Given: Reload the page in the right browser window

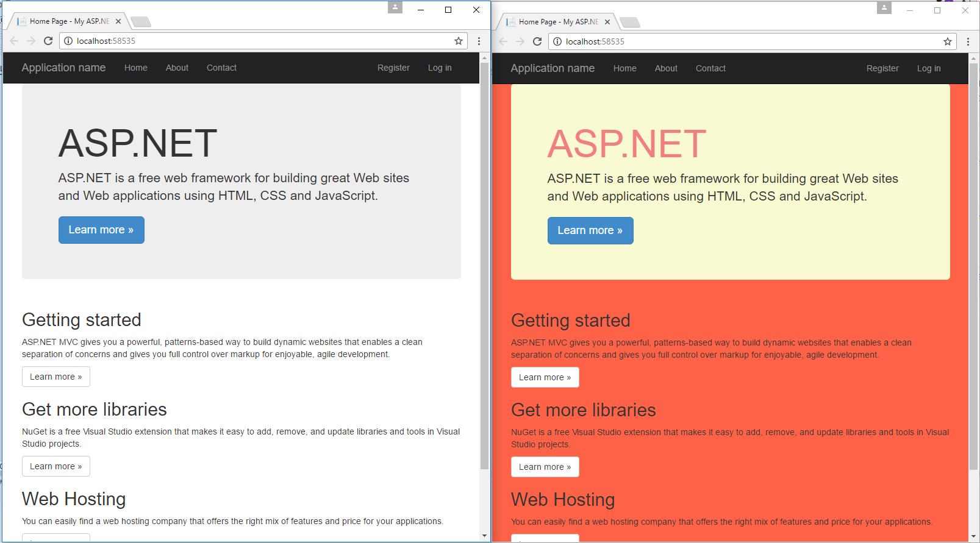Looking at the screenshot, I should click(537, 41).
